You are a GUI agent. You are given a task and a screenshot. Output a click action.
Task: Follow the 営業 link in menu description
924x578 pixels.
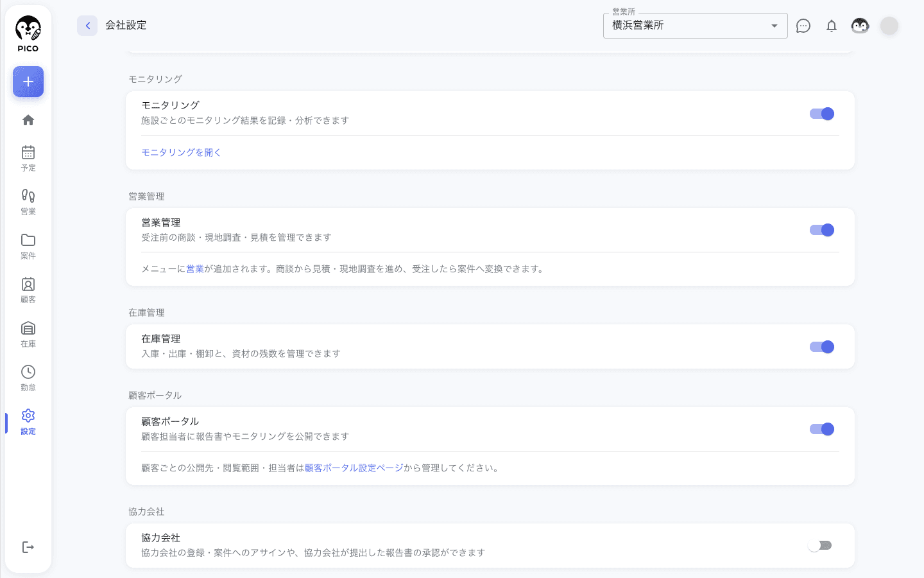(x=195, y=269)
